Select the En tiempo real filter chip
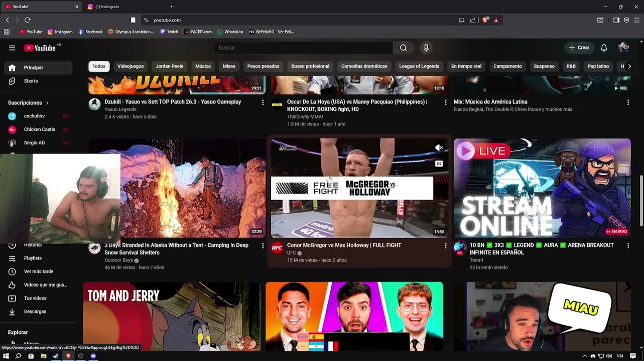Screen dimensions: 644x361 (x=466, y=66)
